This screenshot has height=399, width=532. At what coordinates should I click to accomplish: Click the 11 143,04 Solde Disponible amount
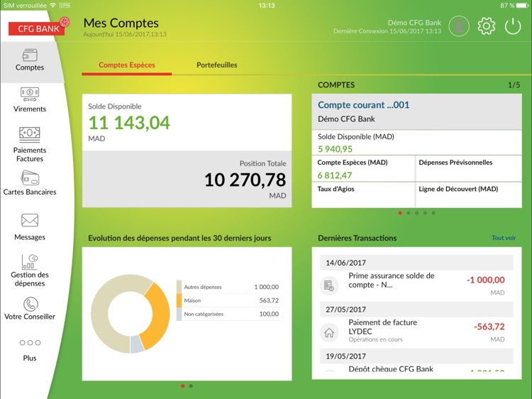click(x=129, y=123)
